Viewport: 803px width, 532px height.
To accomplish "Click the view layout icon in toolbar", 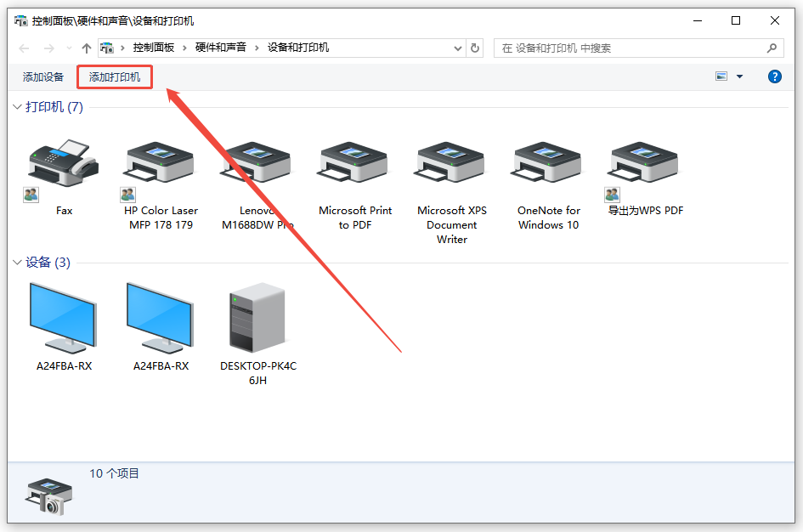I will [x=721, y=76].
